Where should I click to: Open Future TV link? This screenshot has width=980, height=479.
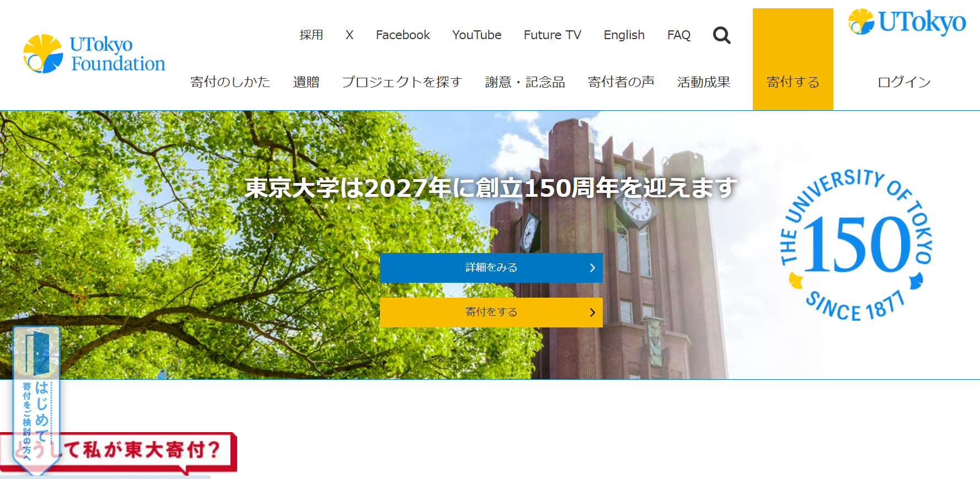click(552, 35)
